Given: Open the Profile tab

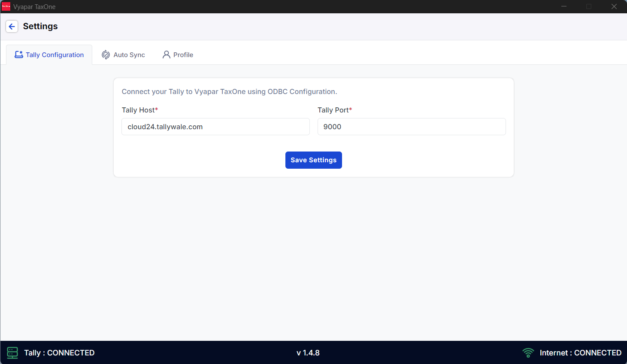Looking at the screenshot, I should (178, 55).
